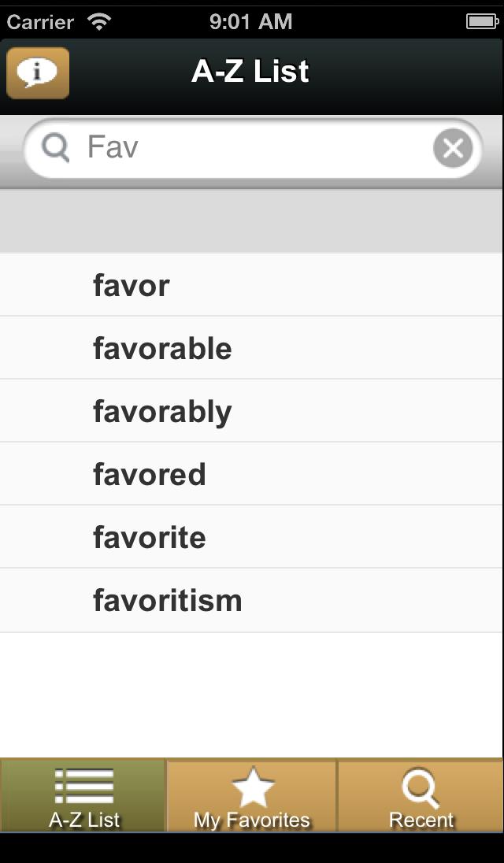Tap the gray section header above results
Image resolution: width=504 pixels, height=863 pixels.
pyautogui.click(x=252, y=221)
